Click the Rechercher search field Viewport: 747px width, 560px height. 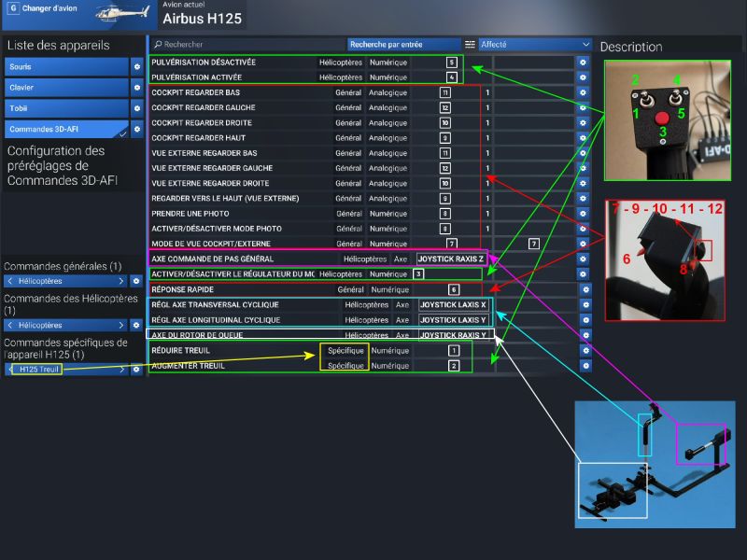pyautogui.click(x=247, y=44)
